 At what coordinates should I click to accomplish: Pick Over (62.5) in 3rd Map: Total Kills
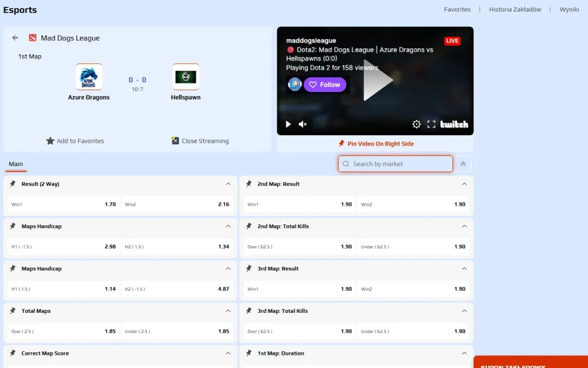299,331
